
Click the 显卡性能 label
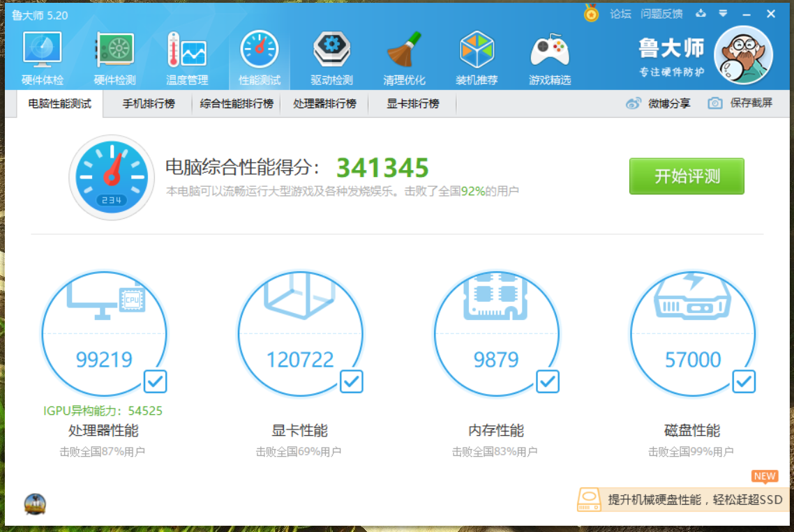300,431
